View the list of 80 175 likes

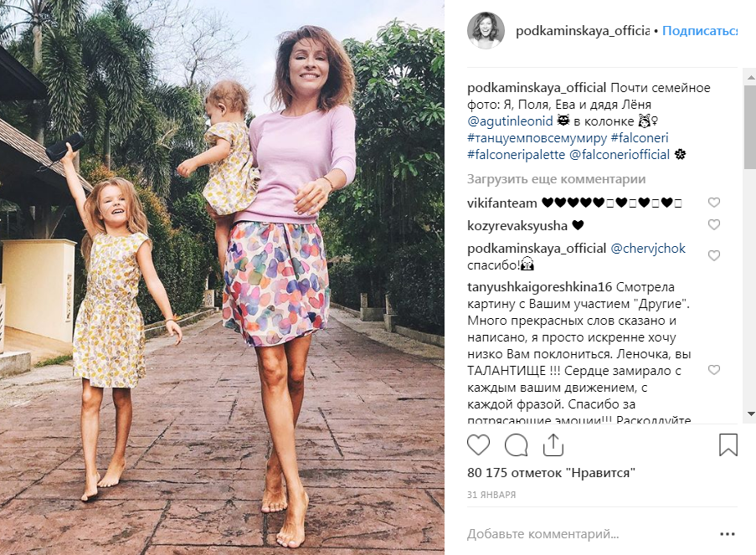[551, 473]
